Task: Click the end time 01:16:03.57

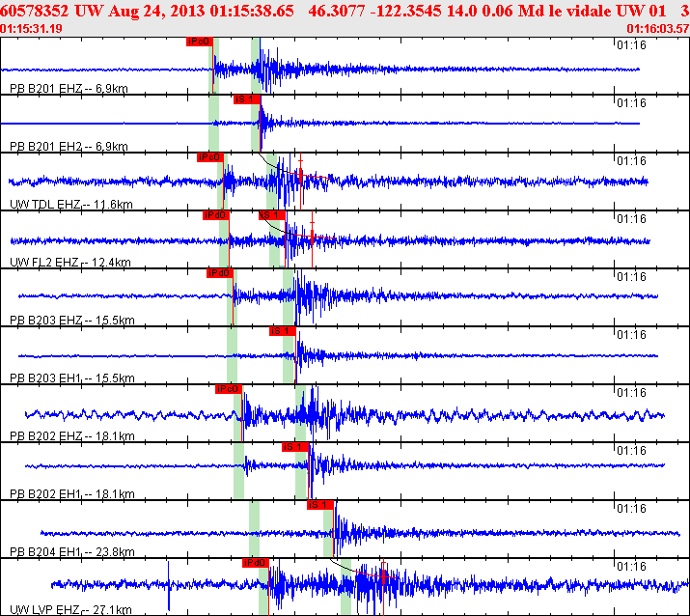Action: [x=658, y=29]
